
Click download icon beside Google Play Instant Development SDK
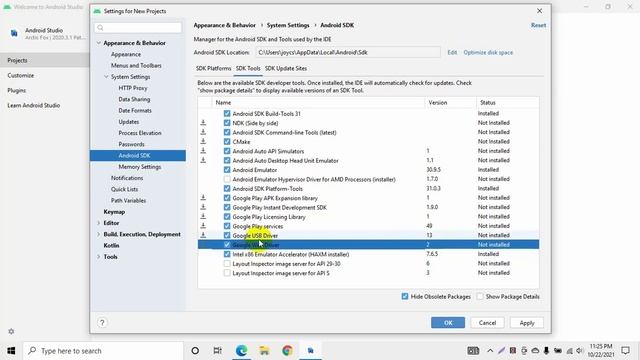(203, 207)
